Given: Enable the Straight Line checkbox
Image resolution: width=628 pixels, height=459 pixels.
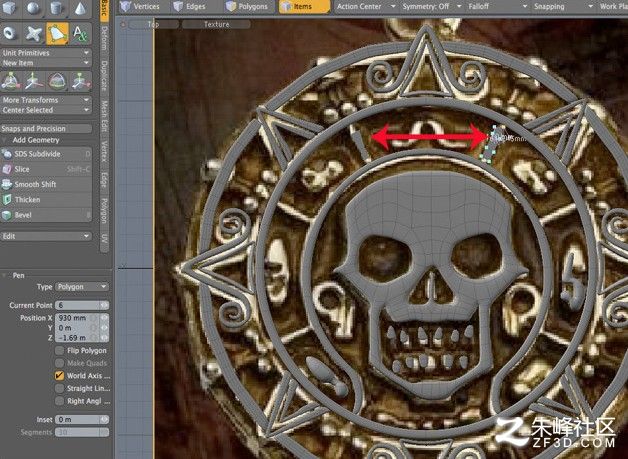Looking at the screenshot, I should coord(59,389).
